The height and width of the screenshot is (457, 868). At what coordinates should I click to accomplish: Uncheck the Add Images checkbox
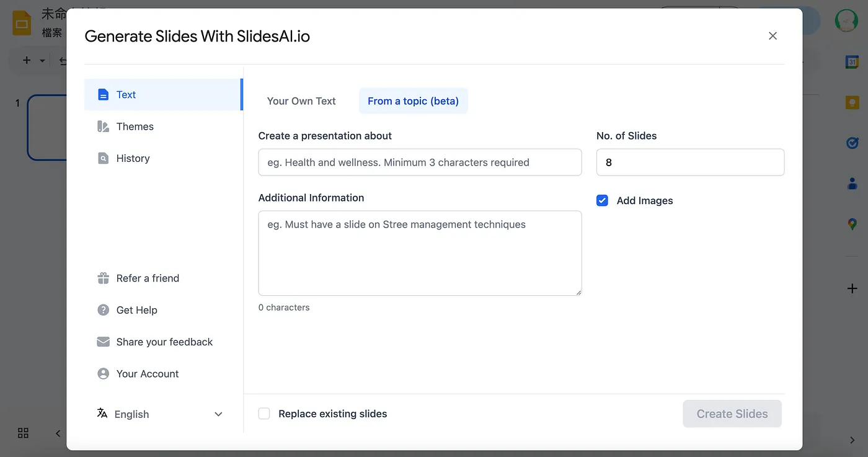[x=602, y=200]
